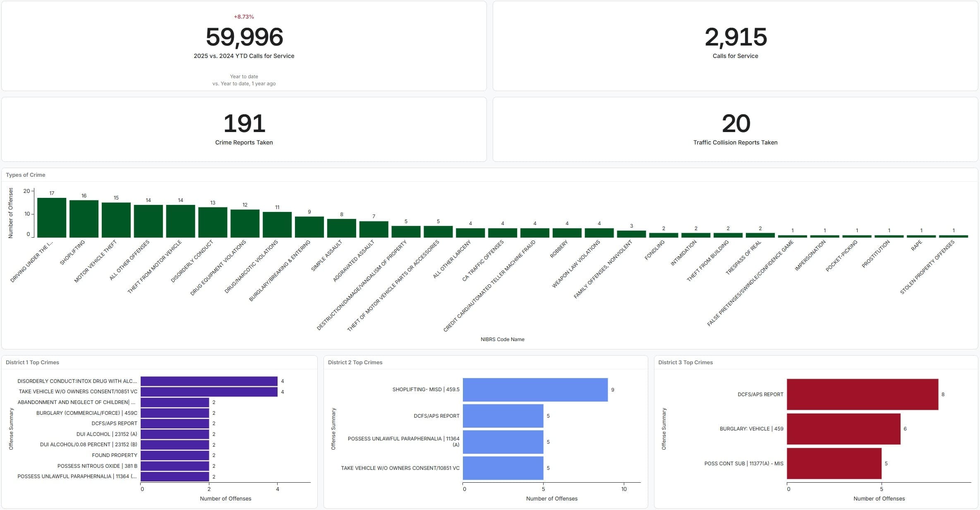The width and height of the screenshot is (980, 510).
Task: Click the Found Property purple bar
Action: coord(175,455)
